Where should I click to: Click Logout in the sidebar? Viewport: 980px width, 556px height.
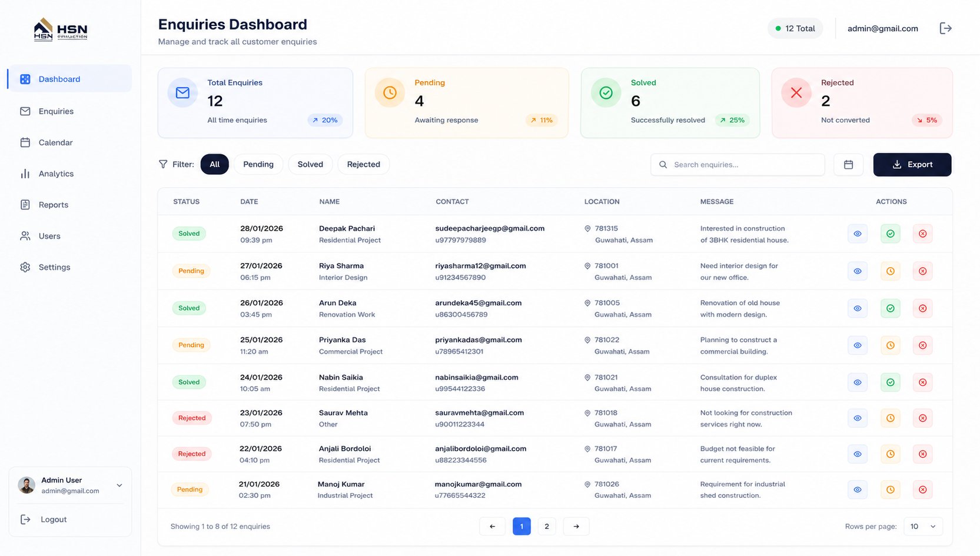pyautogui.click(x=44, y=520)
